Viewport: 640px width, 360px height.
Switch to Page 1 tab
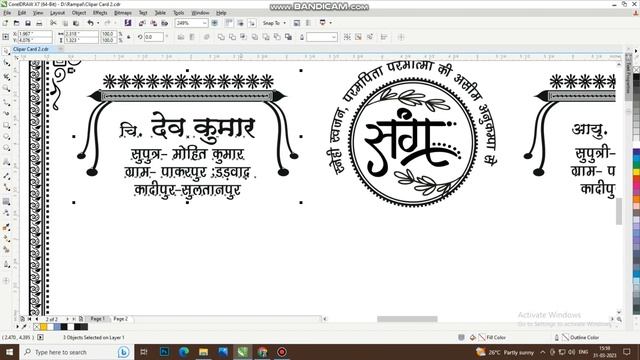click(x=98, y=319)
